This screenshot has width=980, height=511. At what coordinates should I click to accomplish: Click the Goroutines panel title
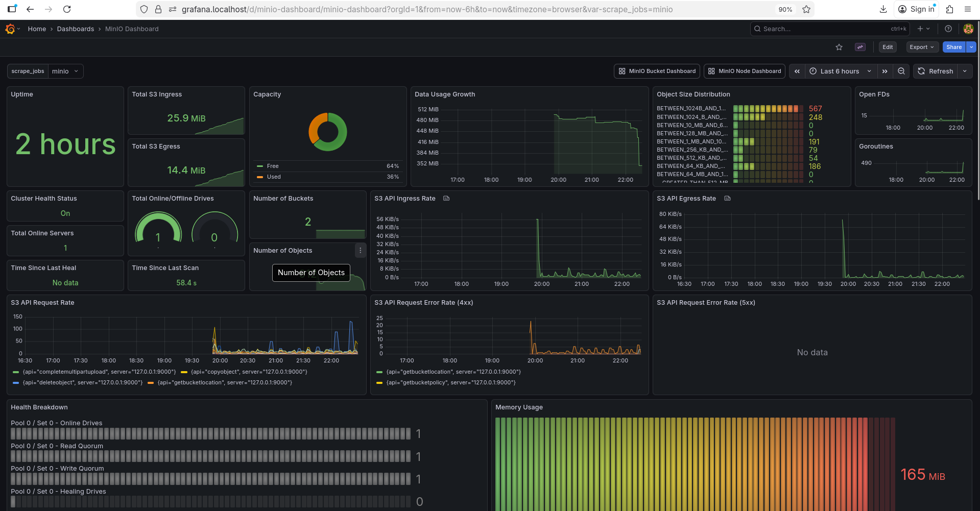[876, 147]
